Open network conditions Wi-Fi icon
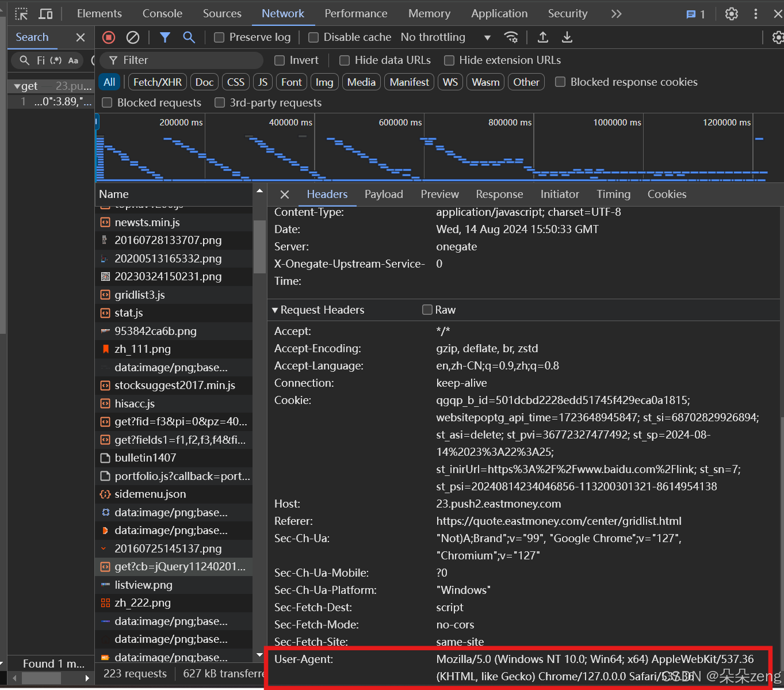The height and width of the screenshot is (690, 784). point(511,37)
